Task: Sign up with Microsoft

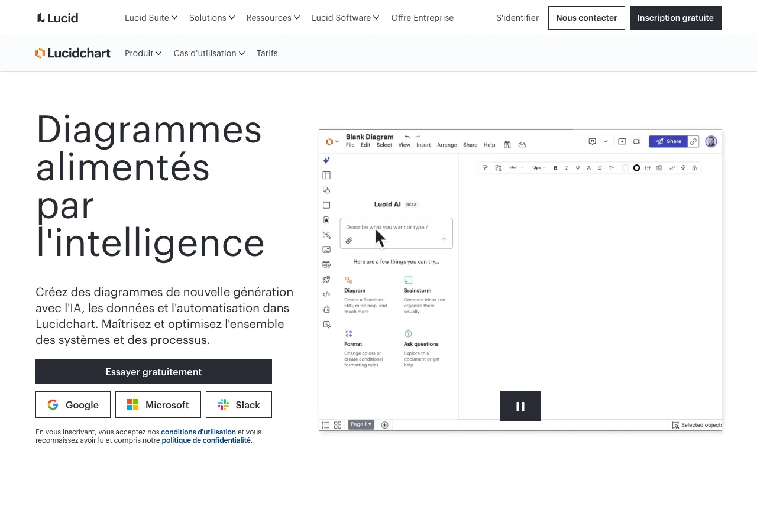Action: pyautogui.click(x=158, y=405)
